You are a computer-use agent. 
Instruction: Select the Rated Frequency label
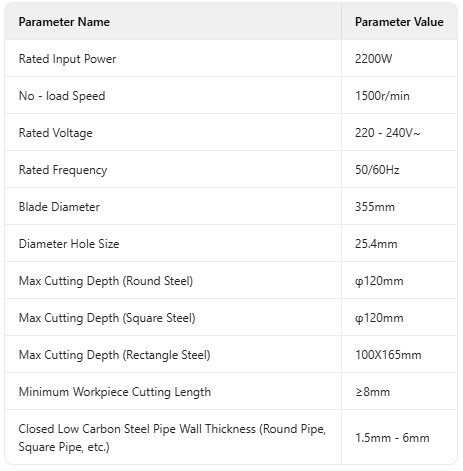[x=63, y=170]
